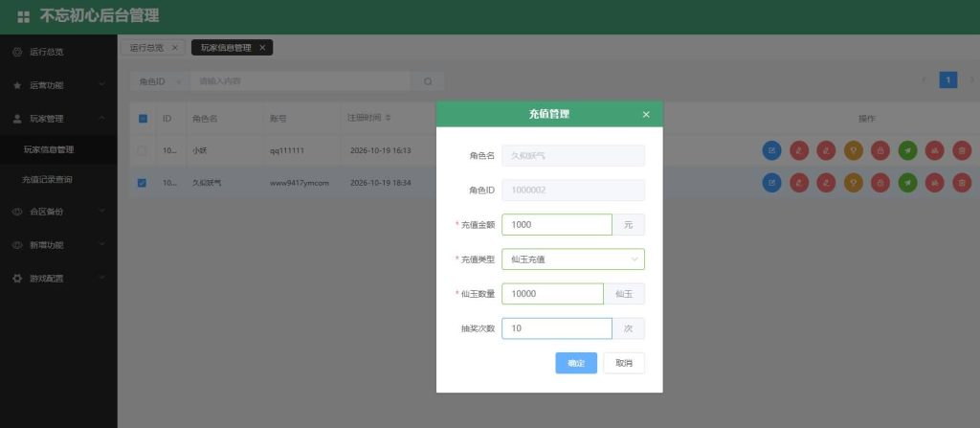Toggle the select-all checkbox in table header

click(x=143, y=119)
